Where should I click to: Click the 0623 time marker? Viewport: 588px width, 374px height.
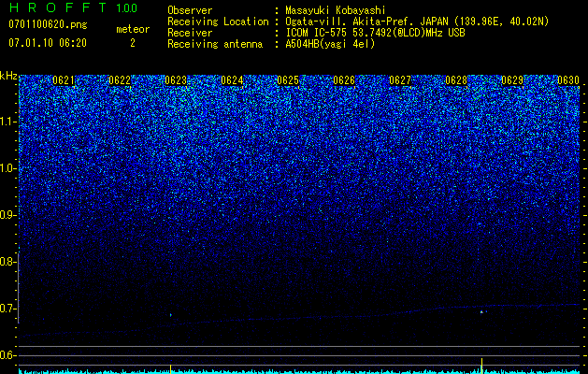pyautogui.click(x=176, y=80)
